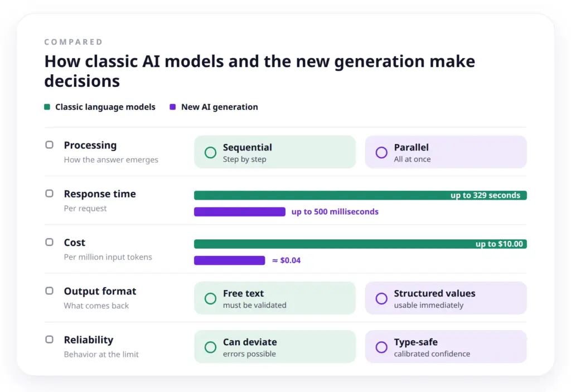Click the Type-safe calibrated confidence card
This screenshot has width=571, height=392.
point(446,347)
